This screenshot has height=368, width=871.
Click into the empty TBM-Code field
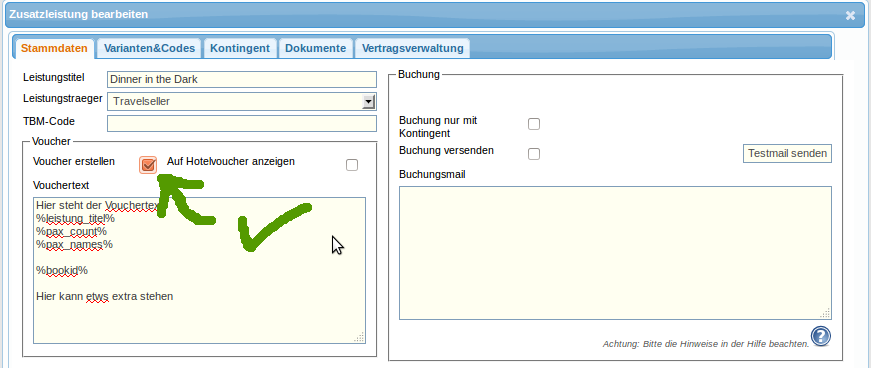coord(242,123)
